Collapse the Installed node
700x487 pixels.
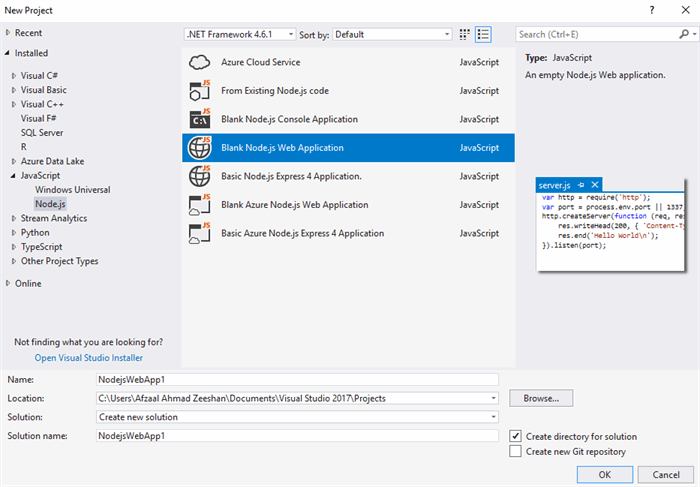click(7, 53)
